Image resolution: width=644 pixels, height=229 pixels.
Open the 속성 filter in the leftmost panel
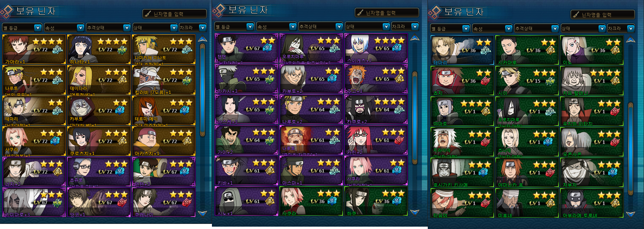(64, 27)
